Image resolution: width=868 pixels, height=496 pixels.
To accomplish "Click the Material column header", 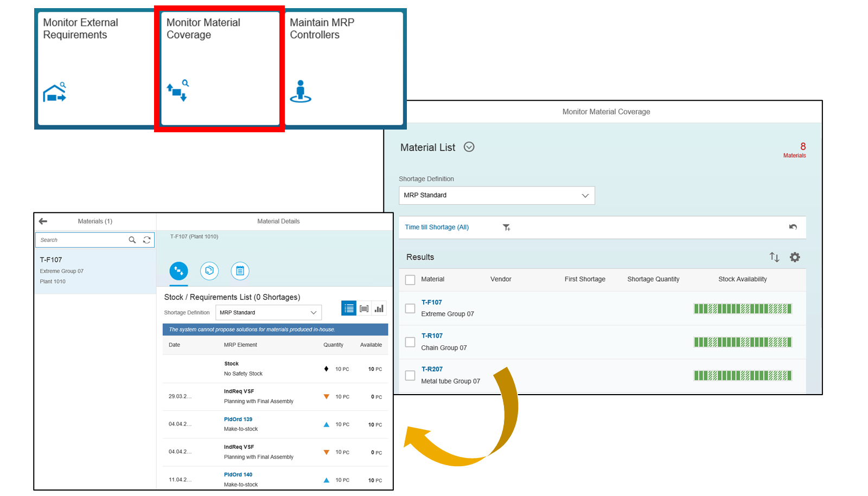I will click(433, 279).
